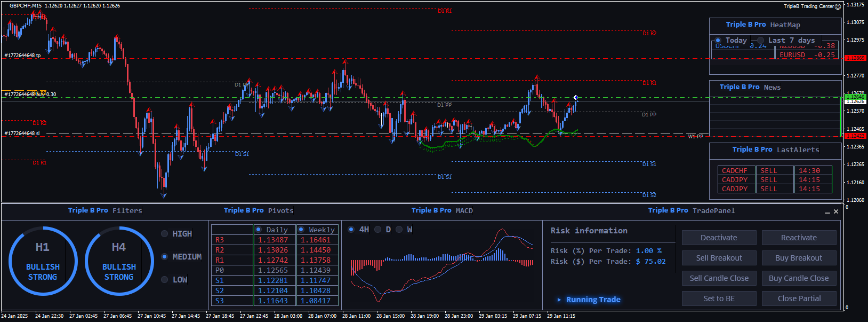Image resolution: width=868 pixels, height=322 pixels.
Task: Switch MACD to the D timeframe
Action: point(378,230)
